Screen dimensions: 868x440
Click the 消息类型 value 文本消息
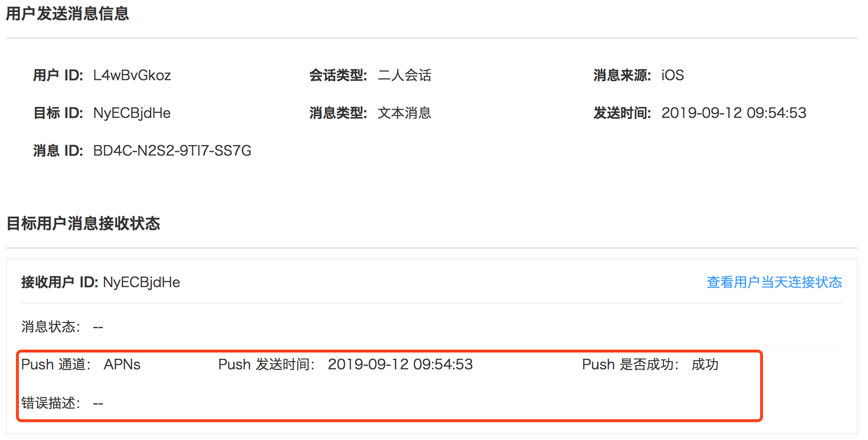point(404,113)
